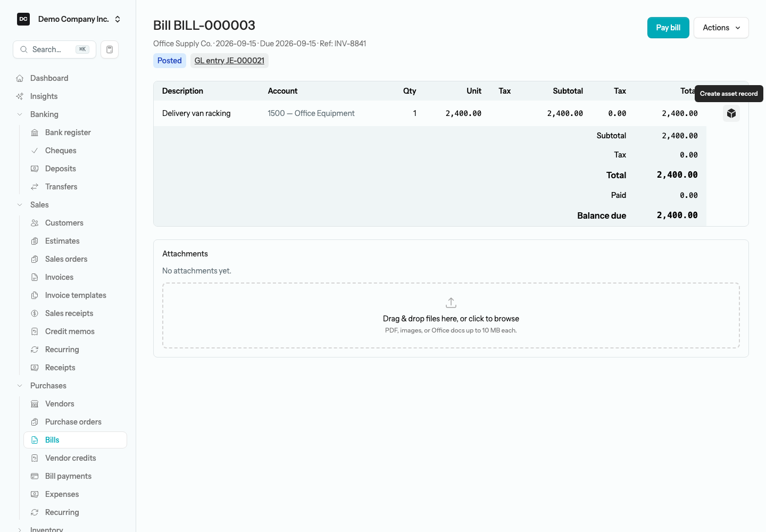The image size is (766, 532).
Task: Click the Balance due amount 2,400.00
Action: click(677, 215)
